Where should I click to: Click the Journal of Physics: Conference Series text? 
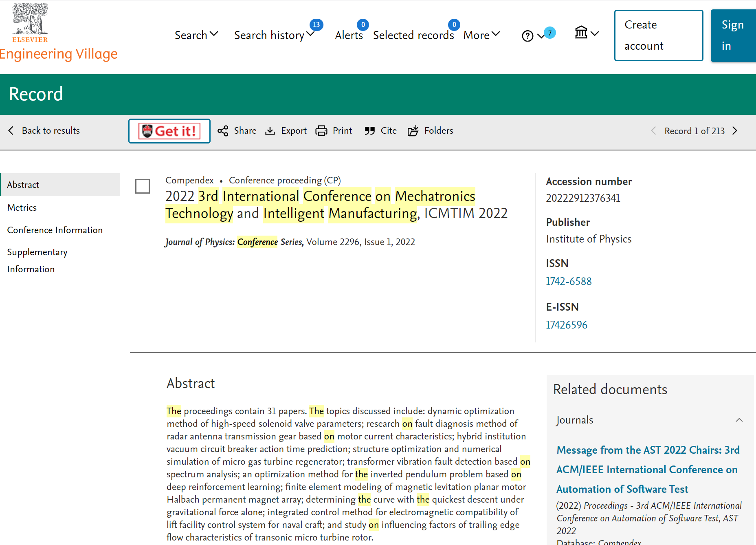point(234,242)
